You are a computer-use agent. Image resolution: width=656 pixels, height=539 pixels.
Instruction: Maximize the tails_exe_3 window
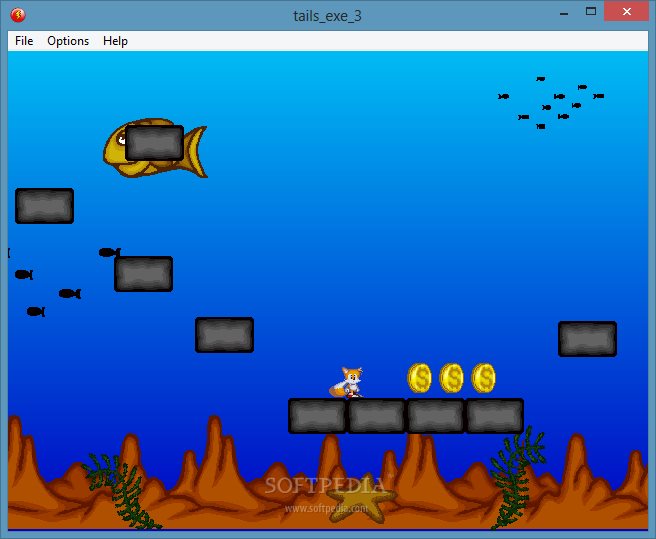point(591,12)
